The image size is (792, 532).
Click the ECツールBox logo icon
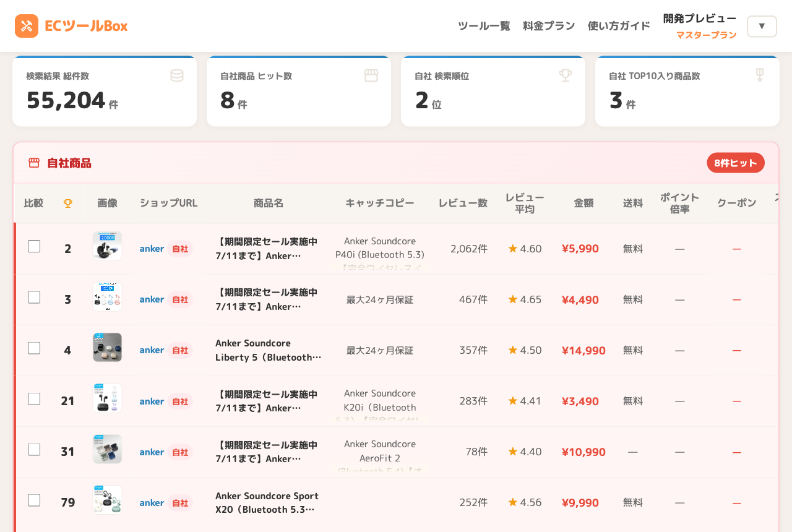[x=27, y=26]
